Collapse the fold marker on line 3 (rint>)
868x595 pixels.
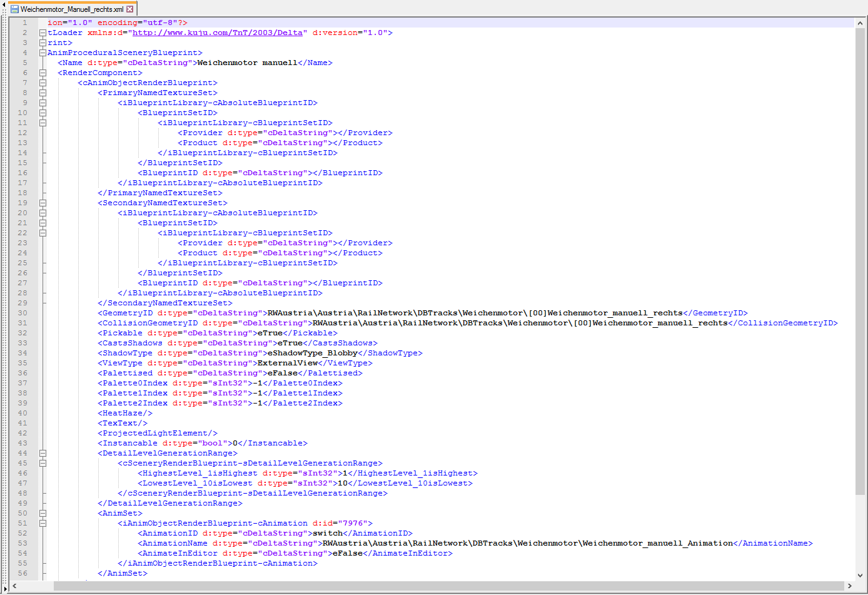(x=43, y=43)
